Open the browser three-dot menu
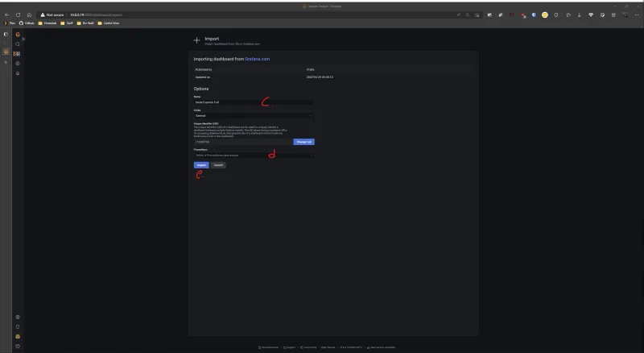The height and width of the screenshot is (353, 644). point(637,15)
